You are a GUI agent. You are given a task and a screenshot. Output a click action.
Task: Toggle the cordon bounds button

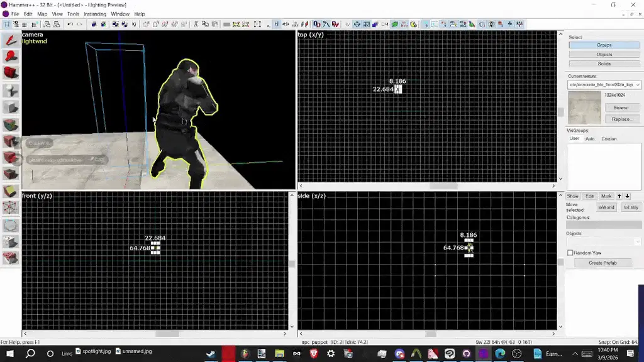pyautogui.click(x=236, y=25)
